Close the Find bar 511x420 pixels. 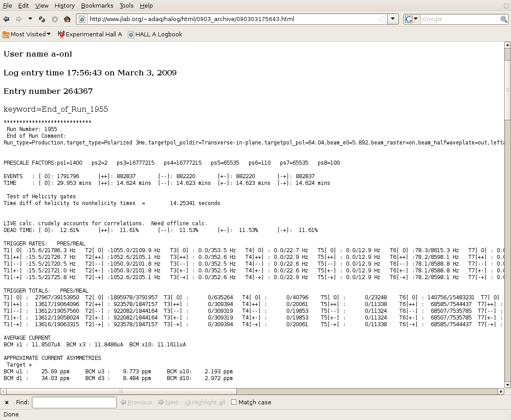tap(7, 402)
